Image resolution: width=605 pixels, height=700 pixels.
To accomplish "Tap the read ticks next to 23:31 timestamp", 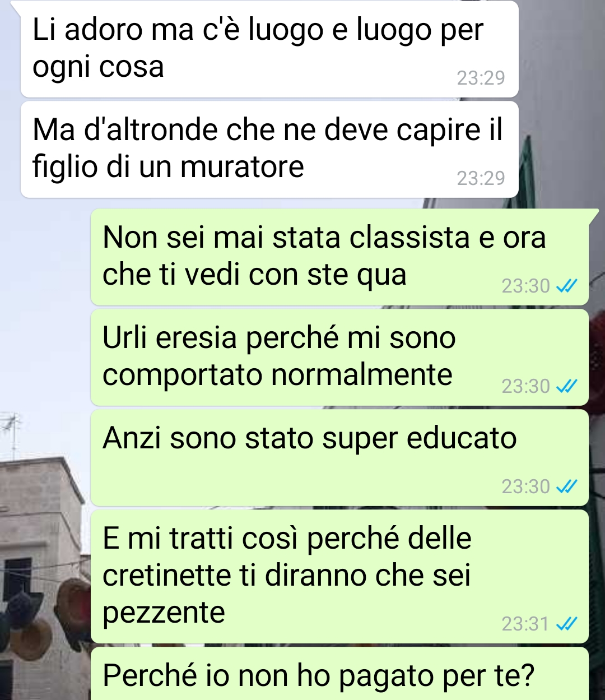I will click(566, 624).
